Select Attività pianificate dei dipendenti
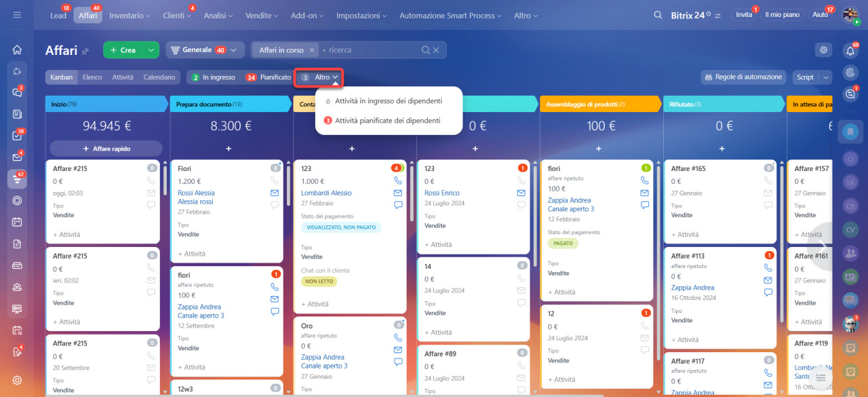Image resolution: width=868 pixels, height=397 pixels. 387,121
